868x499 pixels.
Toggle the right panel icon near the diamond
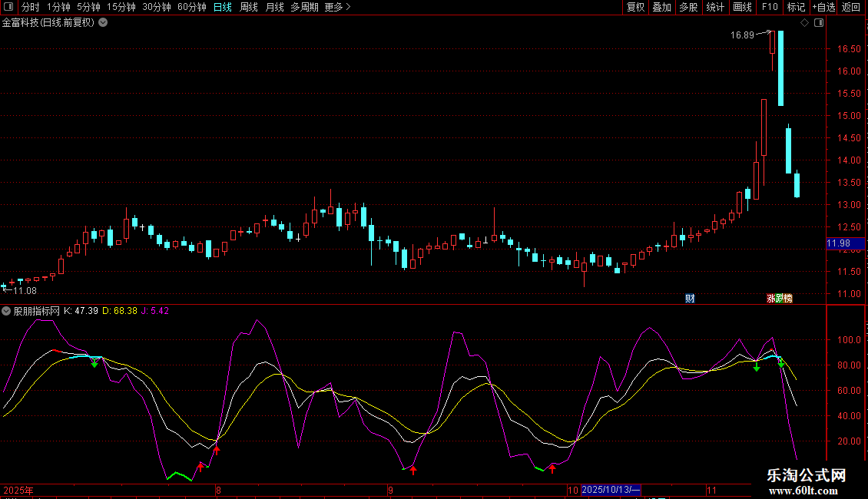[x=819, y=23]
